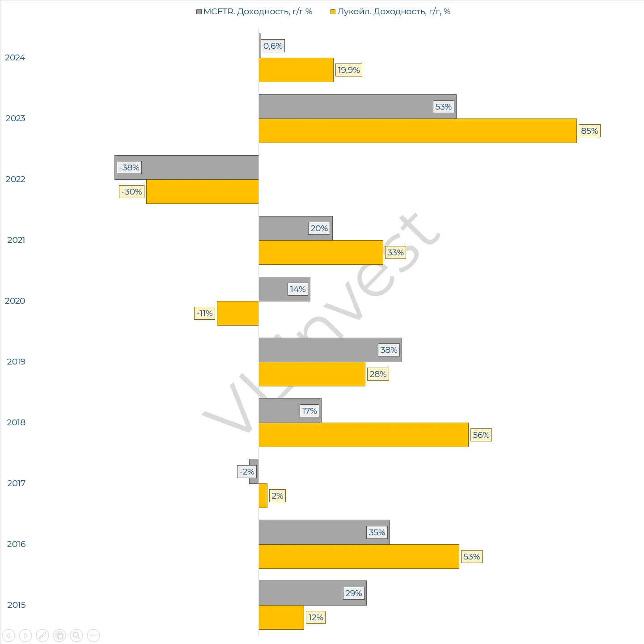Select the Лукойл. Доходность legend label
The image size is (644, 644).
coord(394,12)
